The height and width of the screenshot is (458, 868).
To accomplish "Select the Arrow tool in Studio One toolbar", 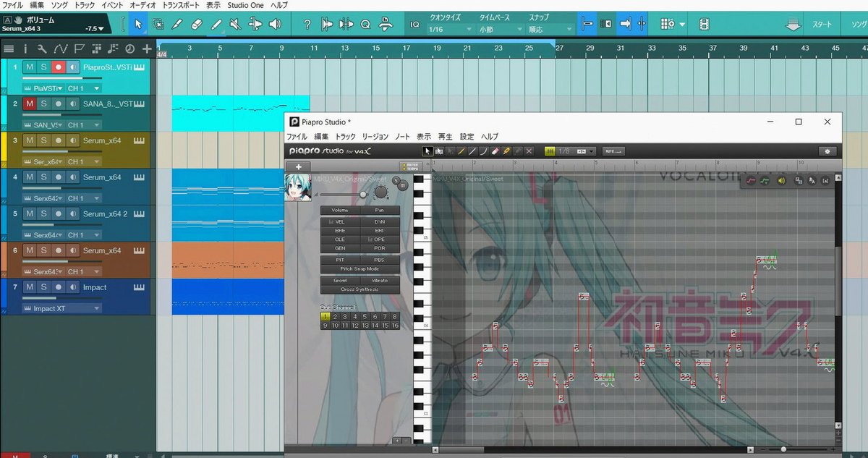I will (x=138, y=24).
